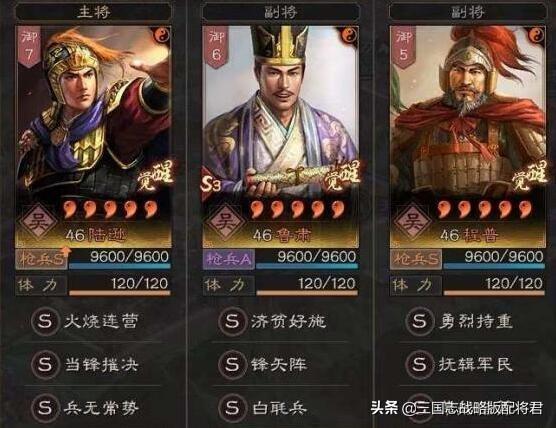556x428 pixels.
Task: Click the yin-yang icon on Lu Xun's card
Action: (x=162, y=35)
